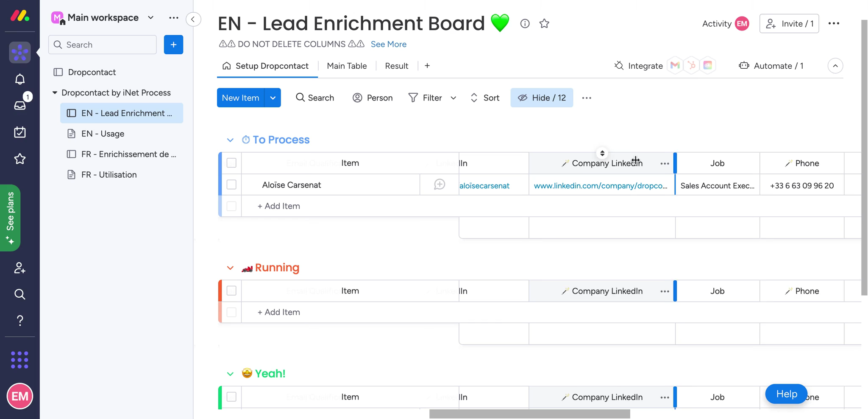Open help question mark icon
This screenshot has height=419, width=868.
point(20,321)
